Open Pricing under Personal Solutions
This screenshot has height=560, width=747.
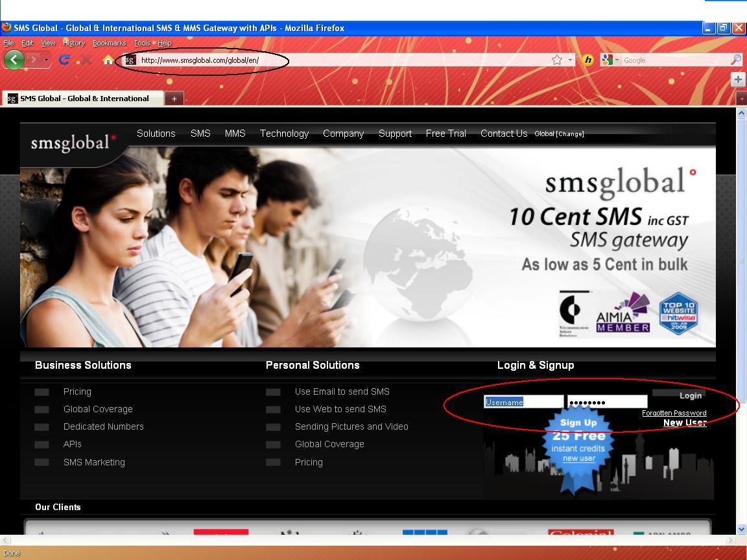click(308, 462)
